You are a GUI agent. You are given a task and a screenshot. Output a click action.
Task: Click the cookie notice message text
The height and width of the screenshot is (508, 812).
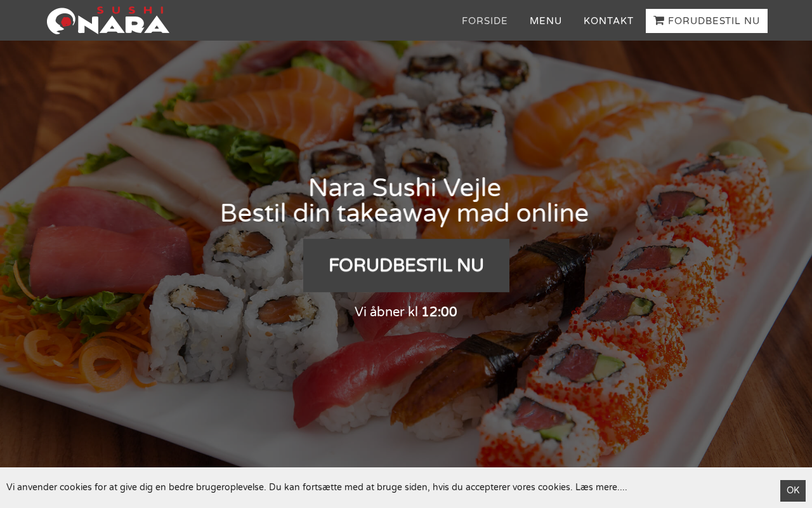tap(289, 487)
